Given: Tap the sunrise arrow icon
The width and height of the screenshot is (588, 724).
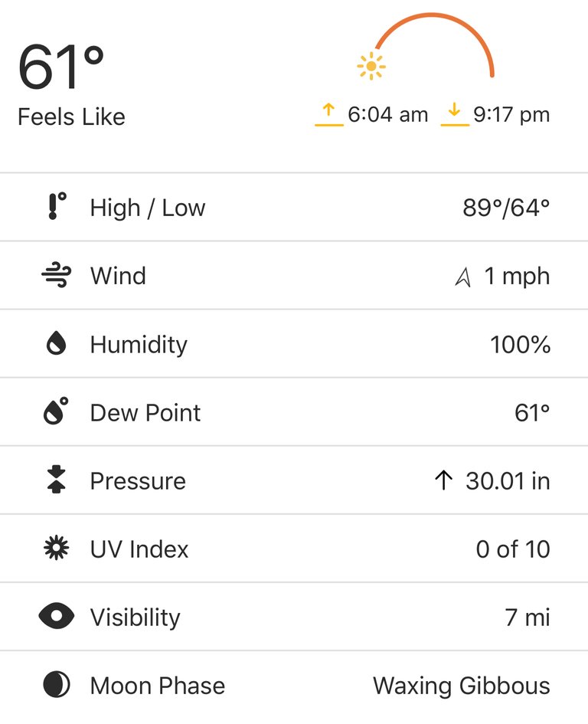Looking at the screenshot, I should coord(328,114).
